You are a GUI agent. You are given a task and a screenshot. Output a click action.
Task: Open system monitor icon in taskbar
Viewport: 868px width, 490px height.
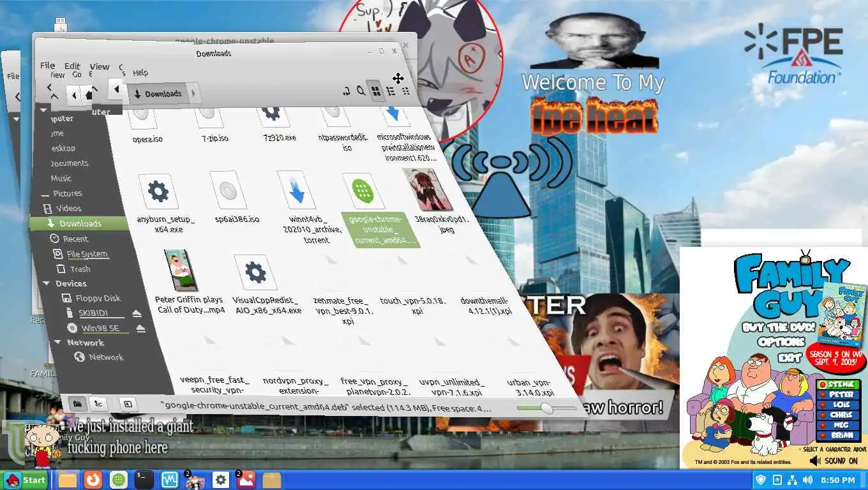(169, 480)
